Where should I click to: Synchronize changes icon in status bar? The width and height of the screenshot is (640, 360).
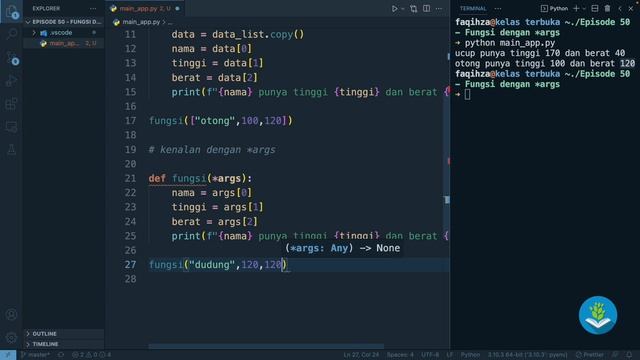pos(61,355)
